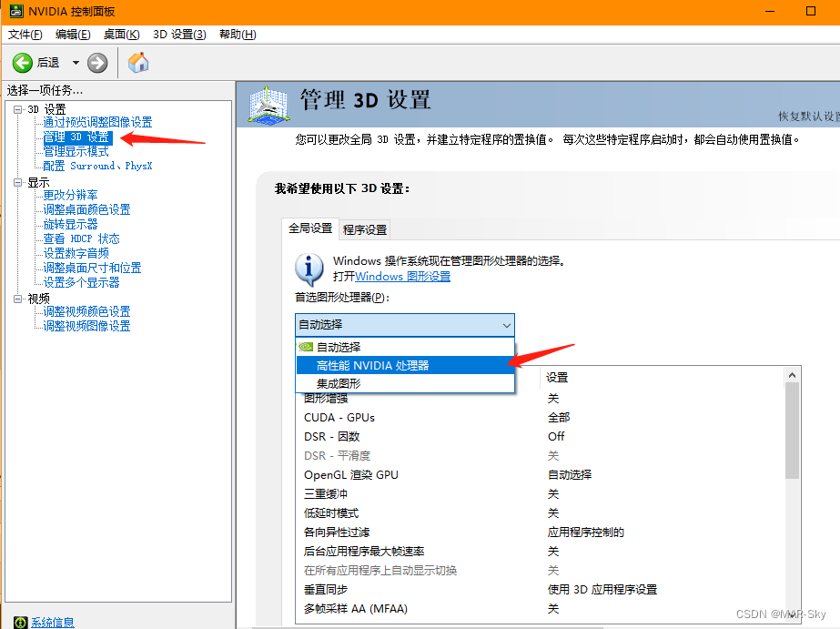Switch to the 全局设置 tab

tap(310, 228)
